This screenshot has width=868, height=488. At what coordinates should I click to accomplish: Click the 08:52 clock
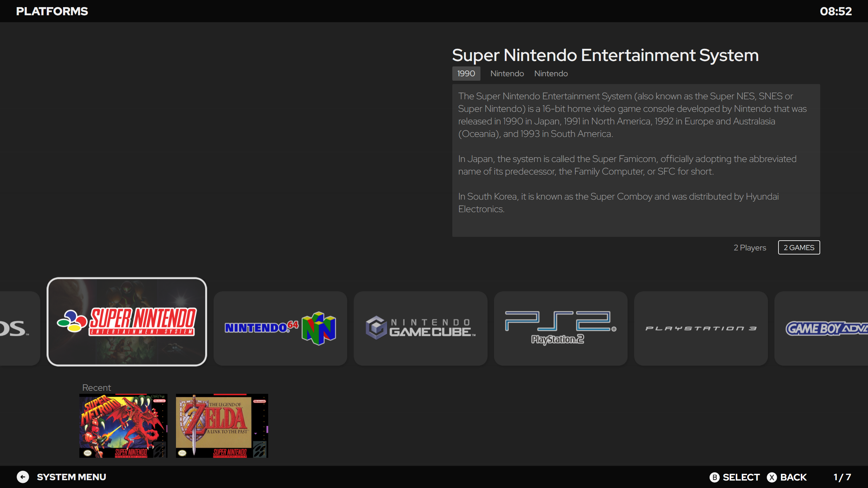click(836, 11)
